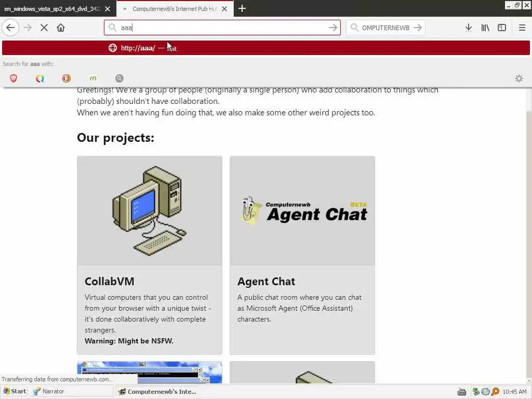Viewport: 532px width, 399px height.
Task: Open search settings gear icon
Action: (x=519, y=78)
